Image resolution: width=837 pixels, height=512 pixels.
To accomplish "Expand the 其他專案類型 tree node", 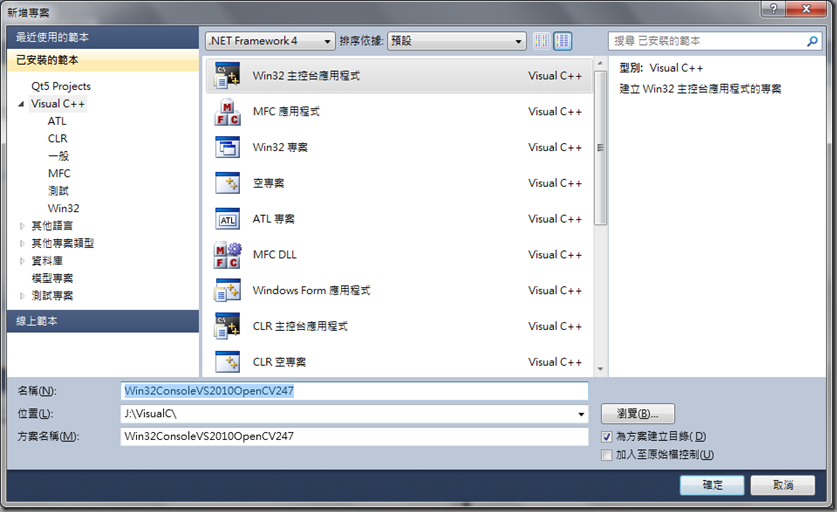I will (x=22, y=243).
